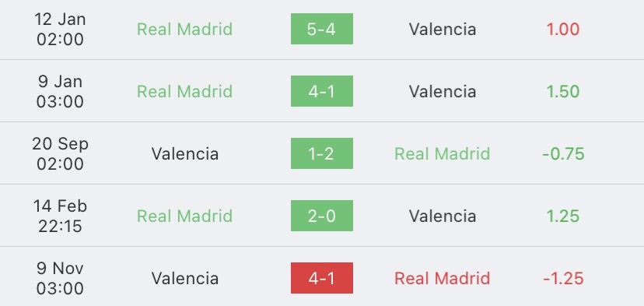Select Real Madrid in 9 Jan match
This screenshot has width=644, height=306.
click(x=185, y=91)
